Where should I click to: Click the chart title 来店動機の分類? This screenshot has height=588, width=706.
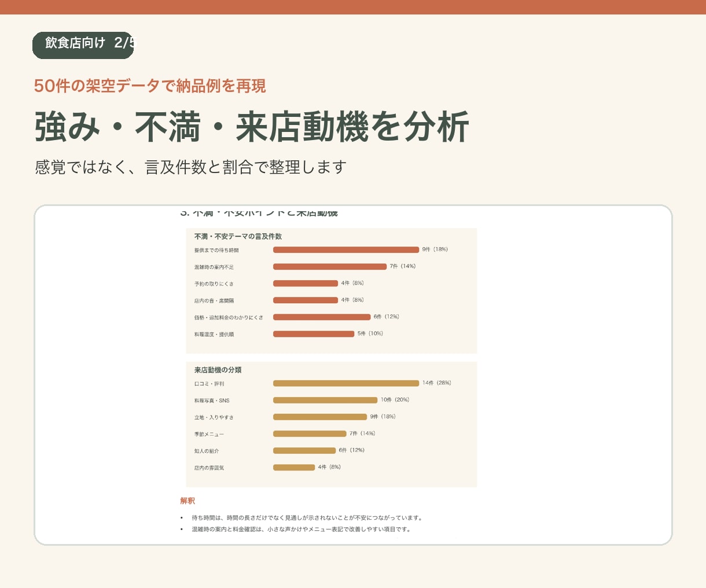[x=218, y=370]
